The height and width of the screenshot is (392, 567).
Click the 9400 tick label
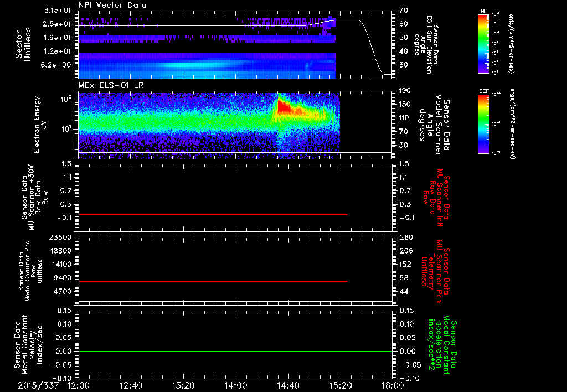tap(62, 278)
